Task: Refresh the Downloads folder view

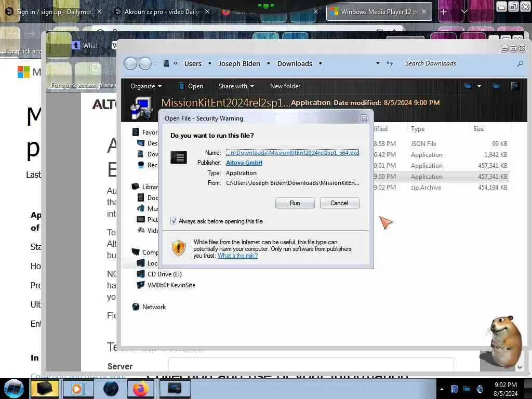Action: point(390,63)
